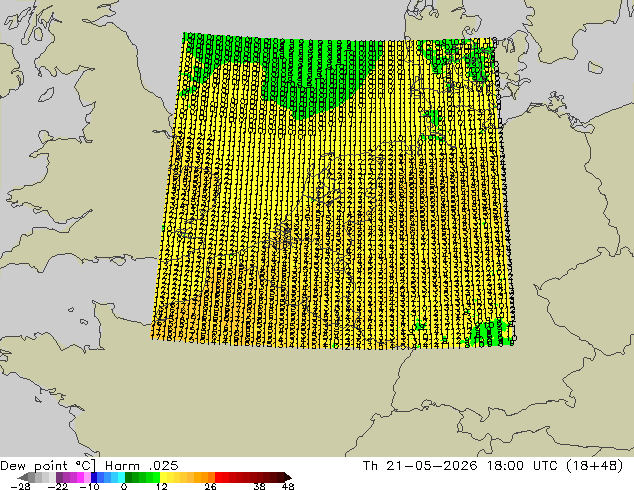Select the magenta swatch in legend
The width and height of the screenshot is (634, 490).
80,477
